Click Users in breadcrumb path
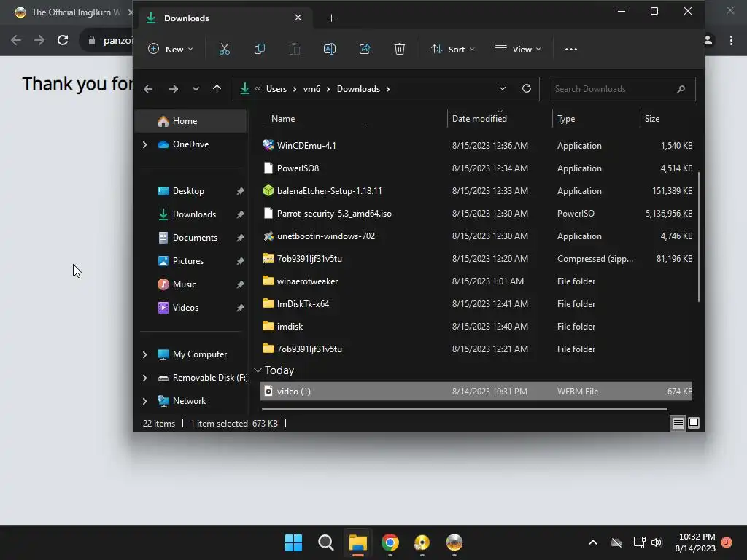This screenshot has height=560, width=747. (x=276, y=89)
